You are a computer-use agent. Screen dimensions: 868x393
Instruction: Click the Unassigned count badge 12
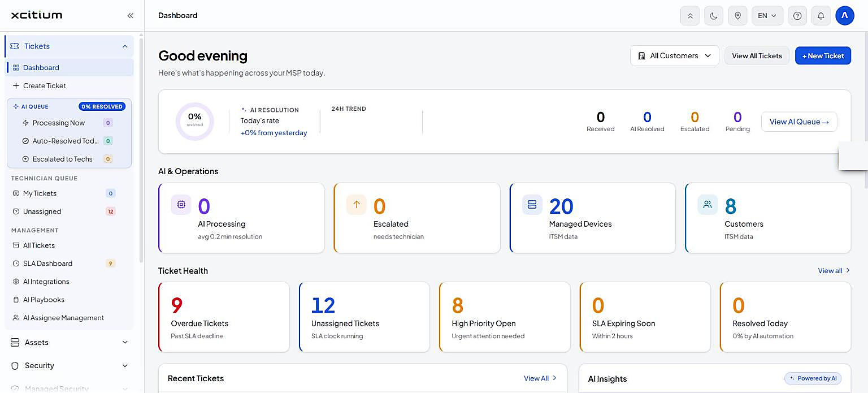111,211
